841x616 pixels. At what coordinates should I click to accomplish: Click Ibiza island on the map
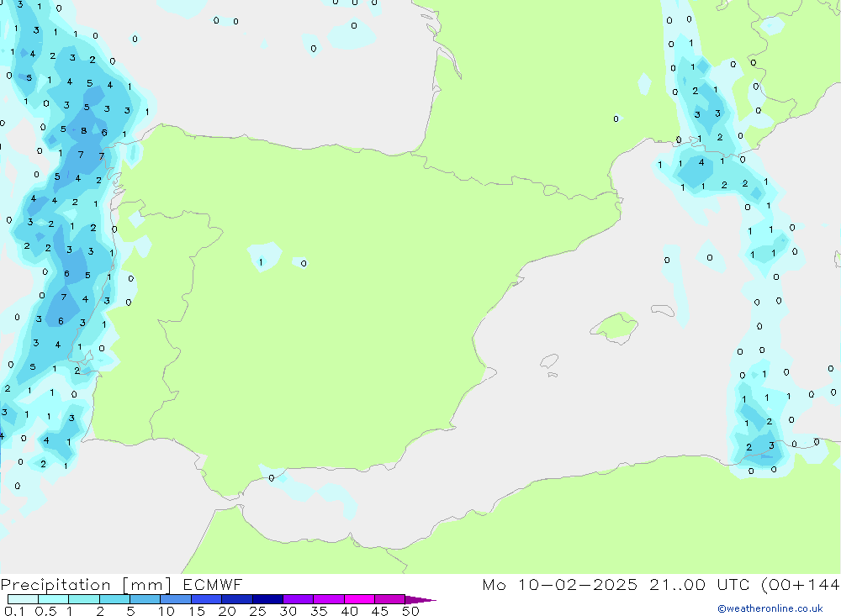pos(549,361)
